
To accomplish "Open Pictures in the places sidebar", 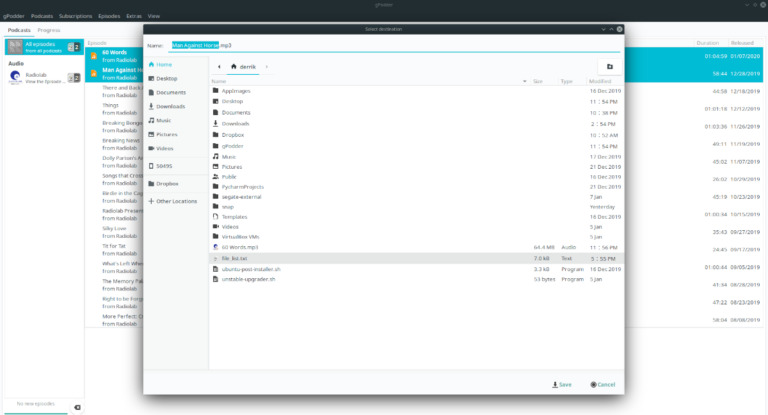I will (x=167, y=134).
